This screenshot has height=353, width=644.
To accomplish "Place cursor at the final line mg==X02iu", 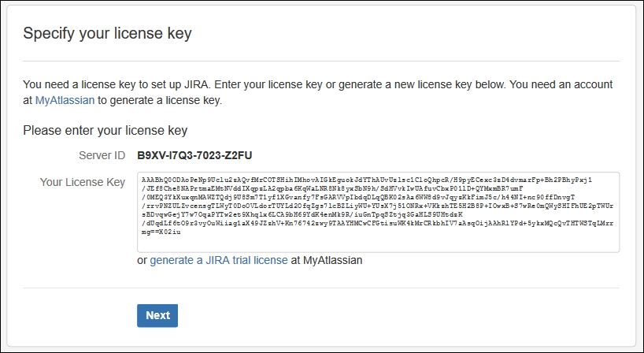I will coord(161,232).
